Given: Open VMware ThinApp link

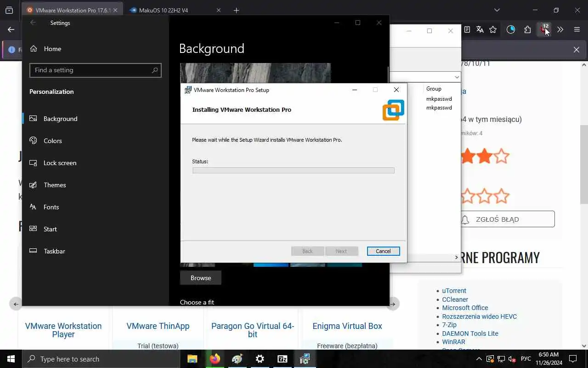Looking at the screenshot, I should point(158,326).
